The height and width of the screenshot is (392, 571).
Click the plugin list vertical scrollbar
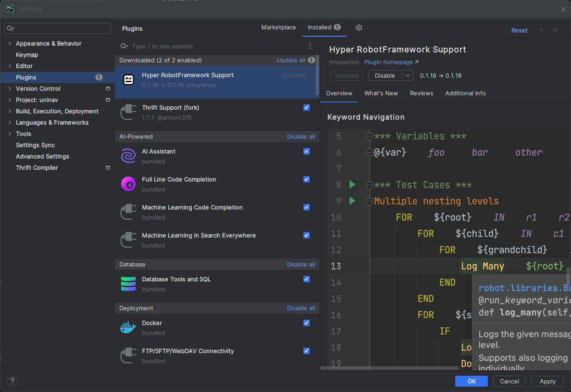[317, 76]
